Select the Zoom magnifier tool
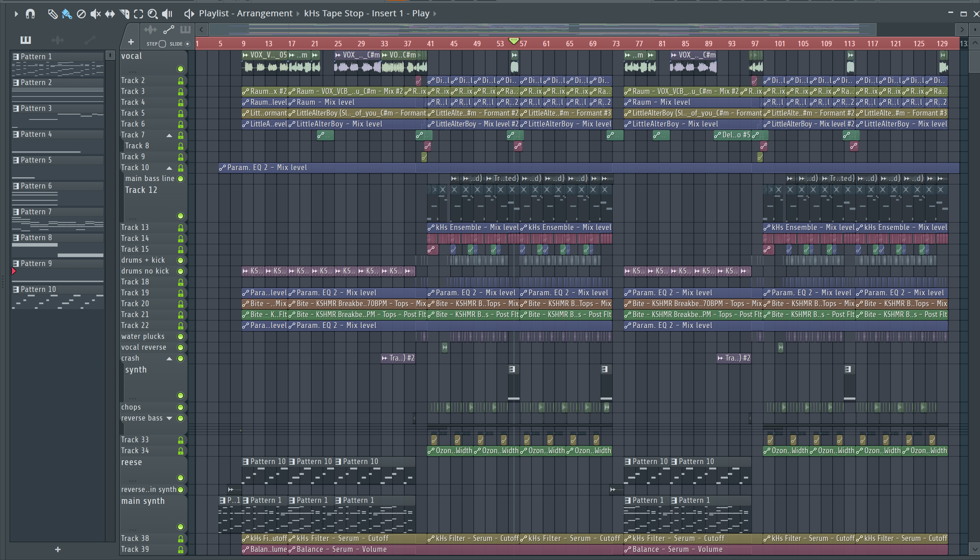Viewport: 980px width, 560px height. (x=153, y=14)
